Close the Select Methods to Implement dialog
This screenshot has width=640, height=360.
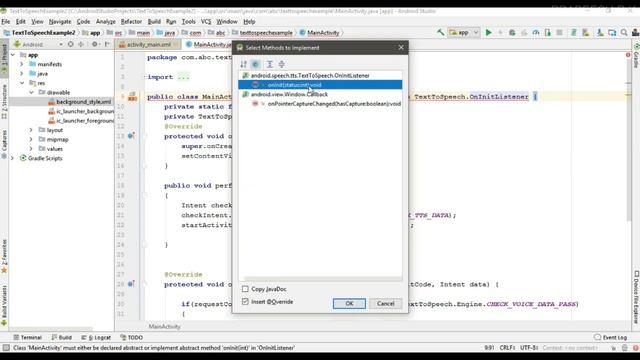point(401,48)
